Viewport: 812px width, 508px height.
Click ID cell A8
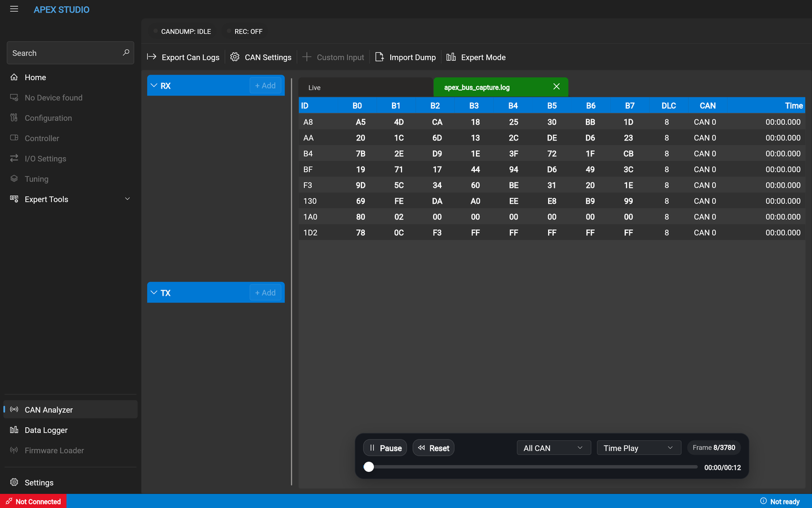[x=308, y=122]
